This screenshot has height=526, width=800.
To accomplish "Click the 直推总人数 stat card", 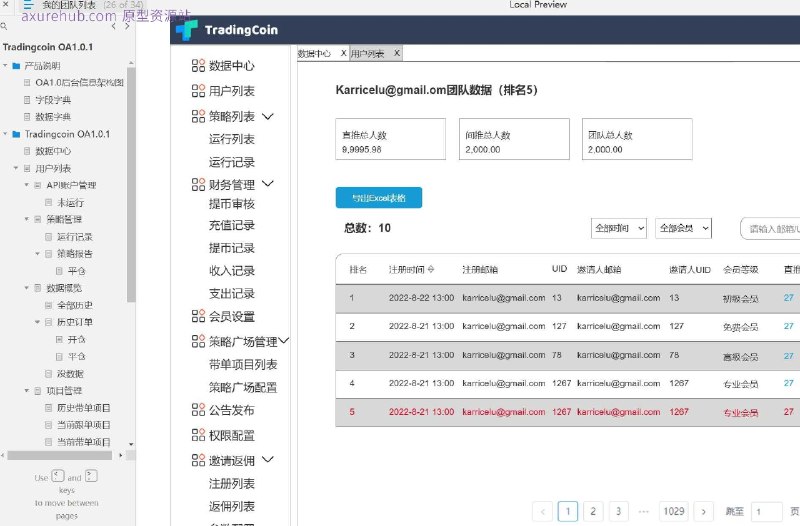I will 390,139.
